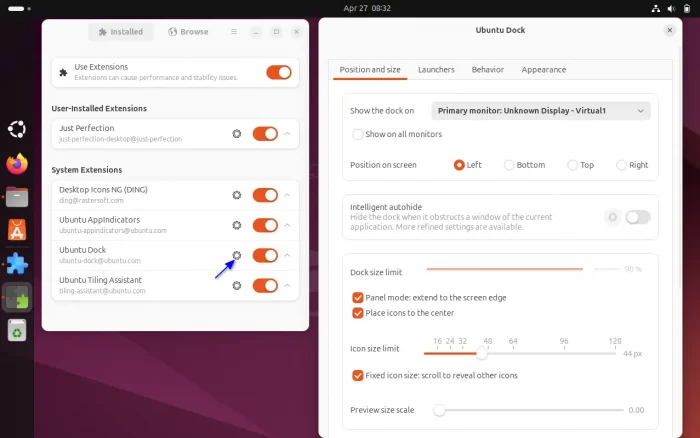Click the icon size limit slider
Image resolution: width=700 pixels, height=438 pixels.
click(x=520, y=353)
